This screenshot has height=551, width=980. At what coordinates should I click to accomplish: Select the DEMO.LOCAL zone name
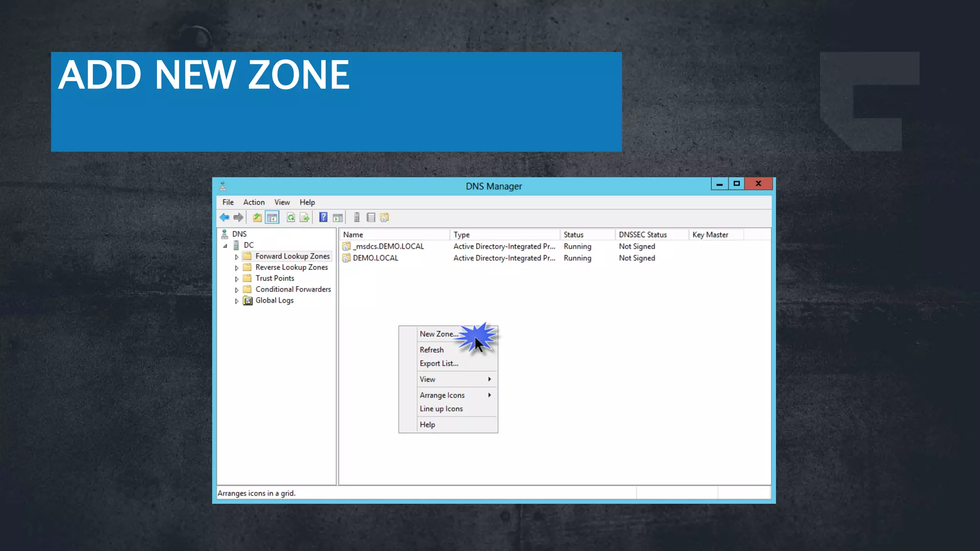tap(375, 258)
